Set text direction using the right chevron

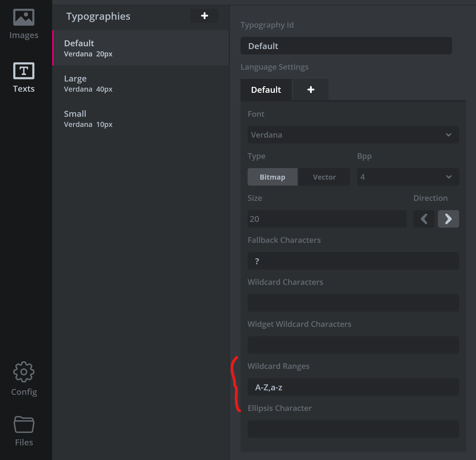coord(448,219)
